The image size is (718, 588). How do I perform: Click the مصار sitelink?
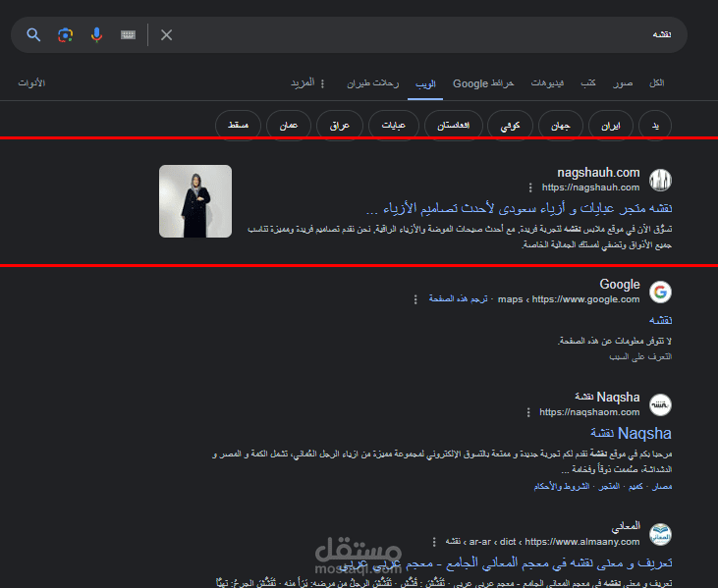point(662,487)
